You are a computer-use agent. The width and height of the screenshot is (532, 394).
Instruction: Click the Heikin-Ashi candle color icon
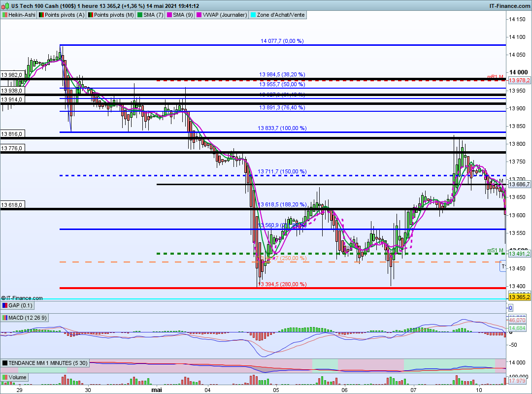pyautogui.click(x=5, y=15)
